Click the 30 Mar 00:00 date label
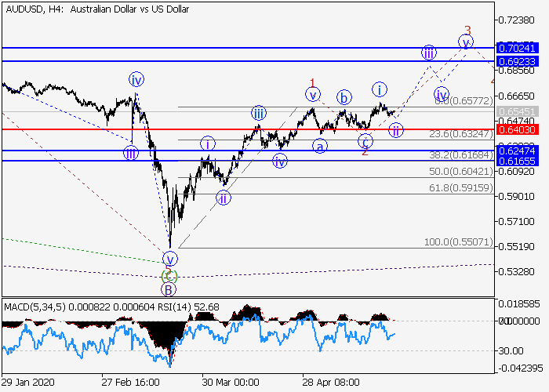The image size is (549, 392). click(x=231, y=383)
